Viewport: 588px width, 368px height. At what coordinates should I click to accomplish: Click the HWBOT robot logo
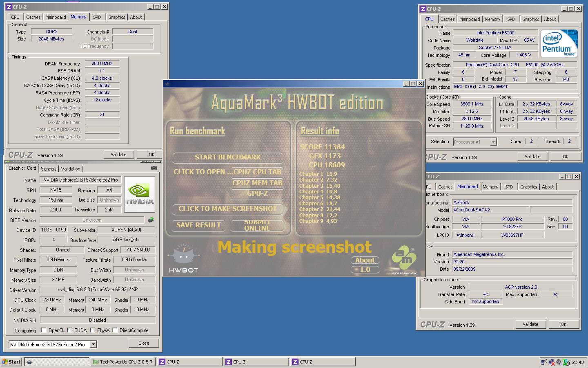coord(183,258)
